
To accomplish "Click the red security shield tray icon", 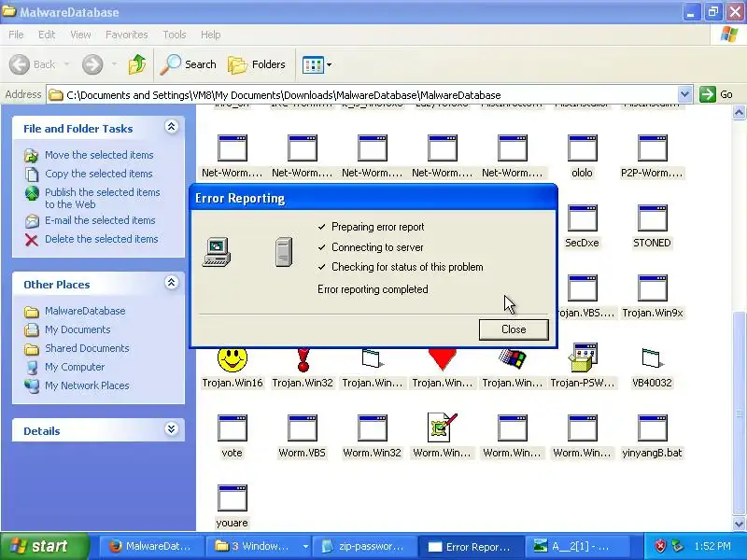I will [x=660, y=546].
